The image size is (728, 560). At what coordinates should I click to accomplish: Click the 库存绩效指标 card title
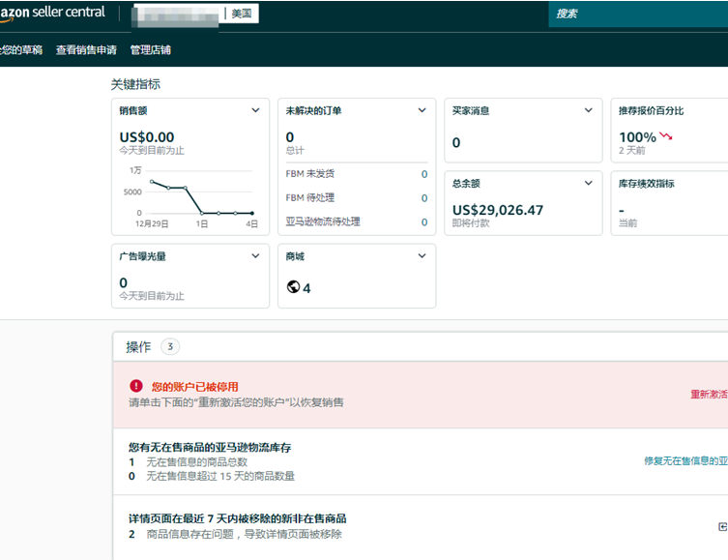pyautogui.click(x=646, y=184)
